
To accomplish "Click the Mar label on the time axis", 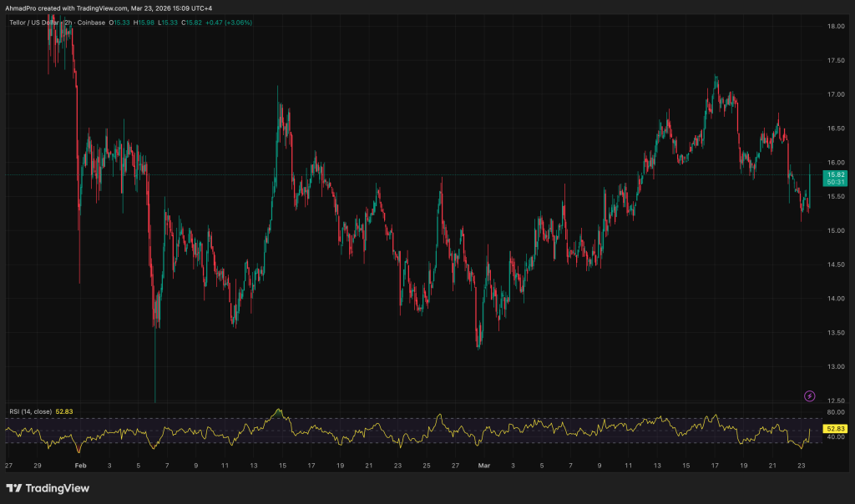I will (x=483, y=466).
